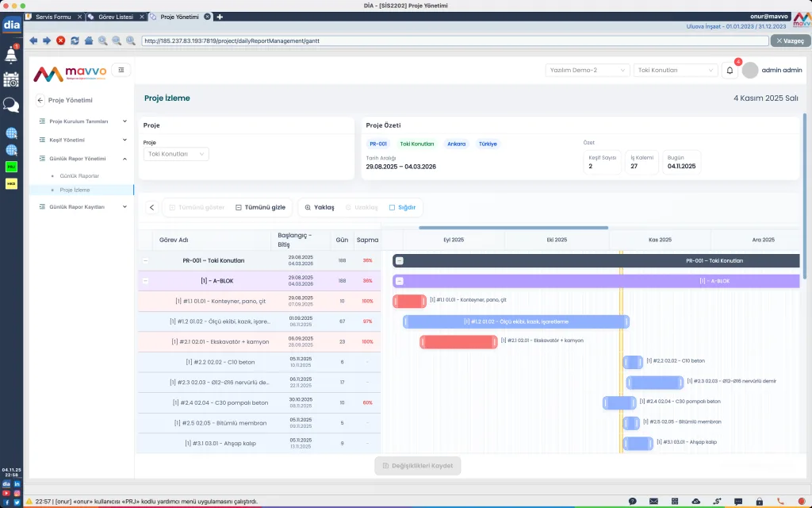
Task: Open the Proje Toki Konutları dropdown
Action: pyautogui.click(x=176, y=154)
